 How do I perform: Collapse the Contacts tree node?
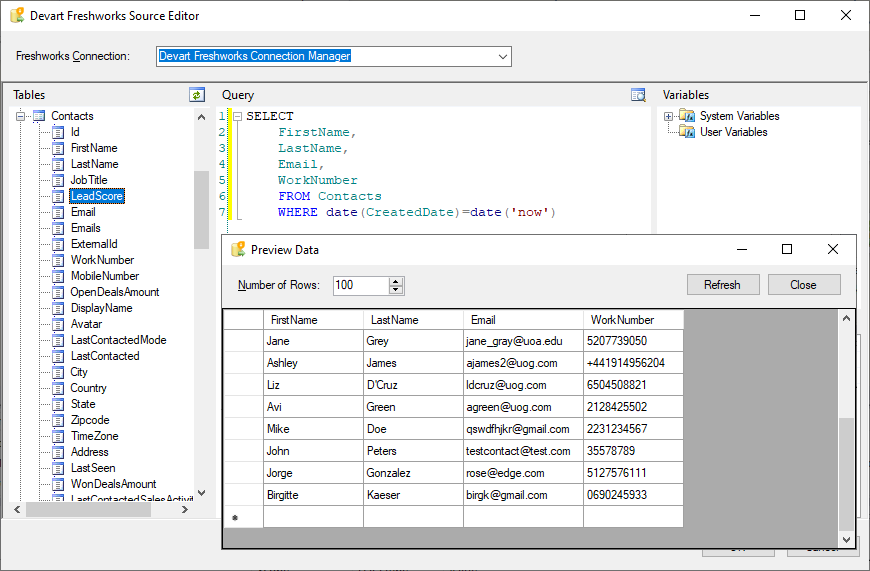(20, 116)
